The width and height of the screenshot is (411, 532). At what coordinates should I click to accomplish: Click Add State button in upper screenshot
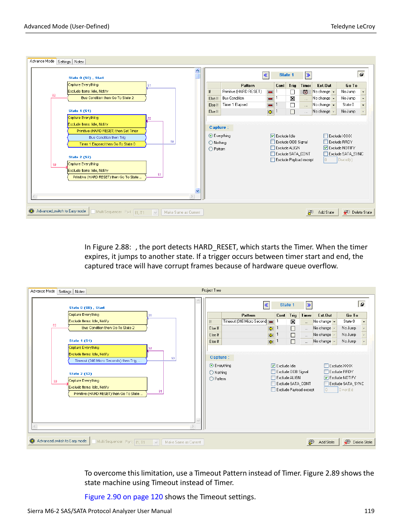(x=322, y=212)
